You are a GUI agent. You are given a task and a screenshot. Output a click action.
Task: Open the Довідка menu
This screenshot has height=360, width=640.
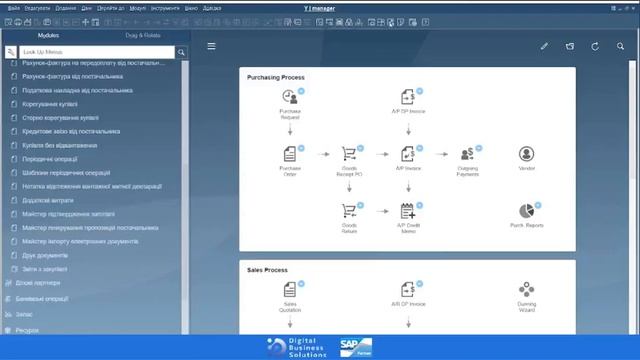coord(212,8)
